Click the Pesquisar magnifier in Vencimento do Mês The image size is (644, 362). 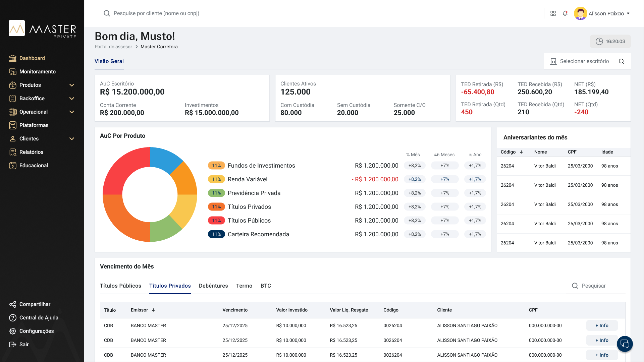point(575,286)
